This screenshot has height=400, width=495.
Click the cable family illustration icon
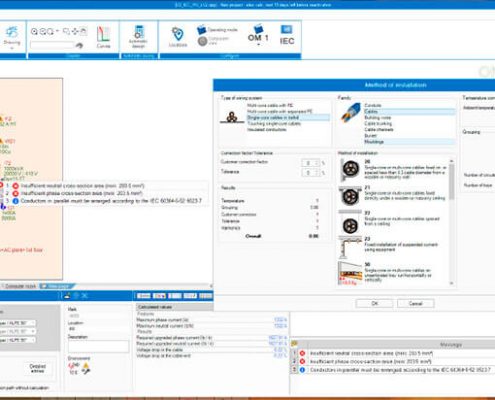tap(351, 112)
